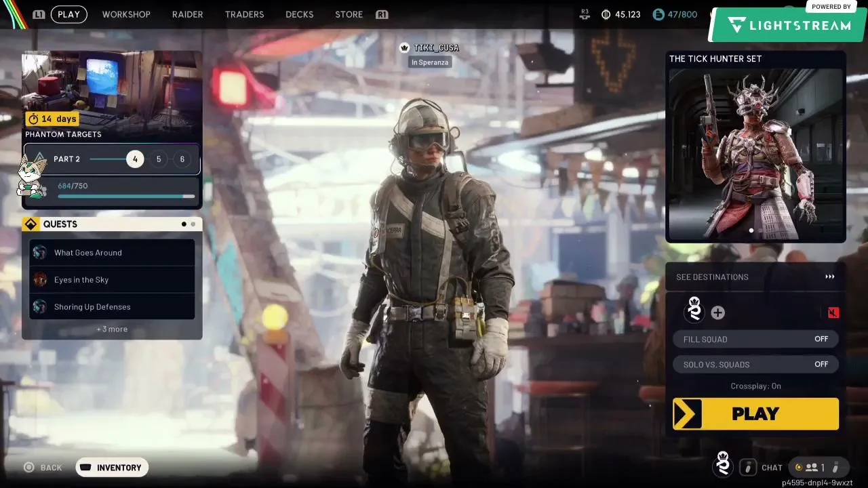Add a squad member with plus icon
The height and width of the screenshot is (488, 868).
(718, 312)
